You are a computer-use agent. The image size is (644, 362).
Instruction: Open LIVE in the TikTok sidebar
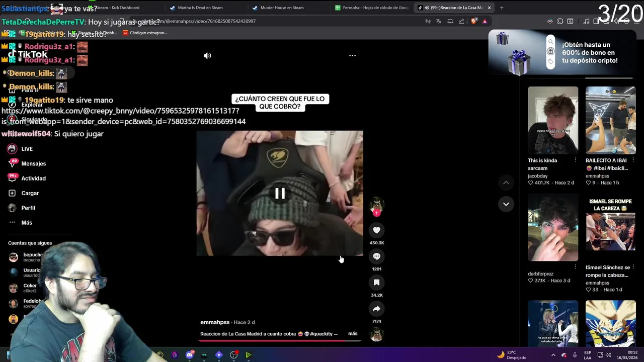coord(27,149)
